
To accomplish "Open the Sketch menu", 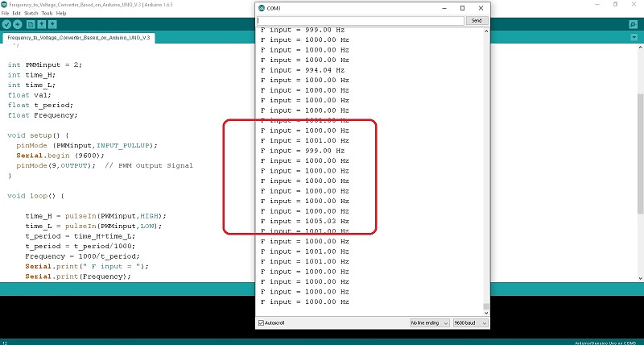I will coord(31,13).
